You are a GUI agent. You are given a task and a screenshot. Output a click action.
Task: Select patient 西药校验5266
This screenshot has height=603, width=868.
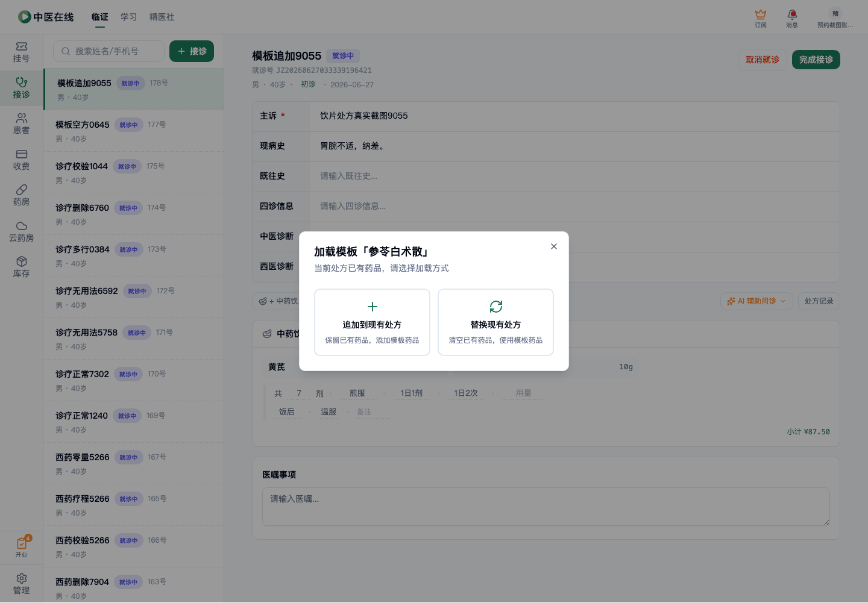[134, 546]
